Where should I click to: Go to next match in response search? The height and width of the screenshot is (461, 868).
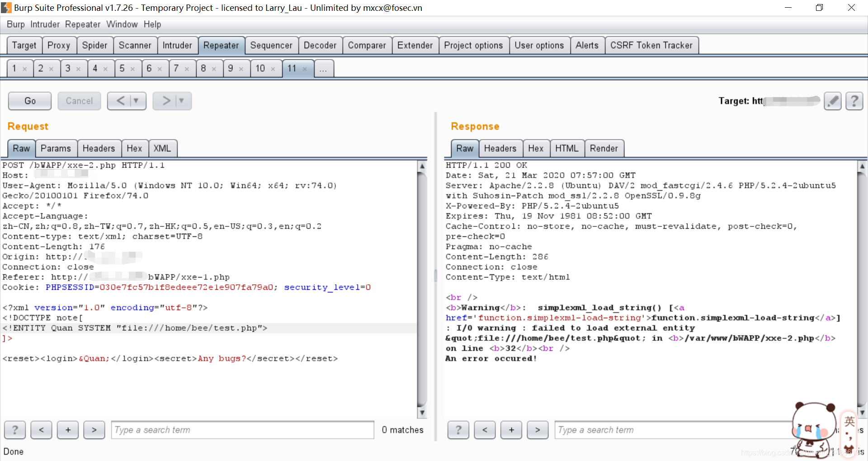pyautogui.click(x=538, y=430)
